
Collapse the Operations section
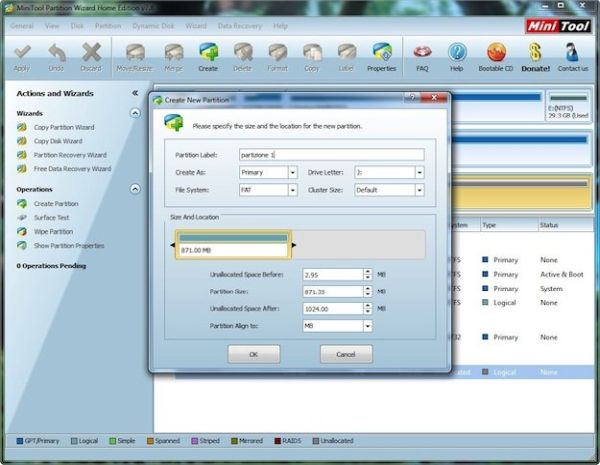pyautogui.click(x=135, y=189)
